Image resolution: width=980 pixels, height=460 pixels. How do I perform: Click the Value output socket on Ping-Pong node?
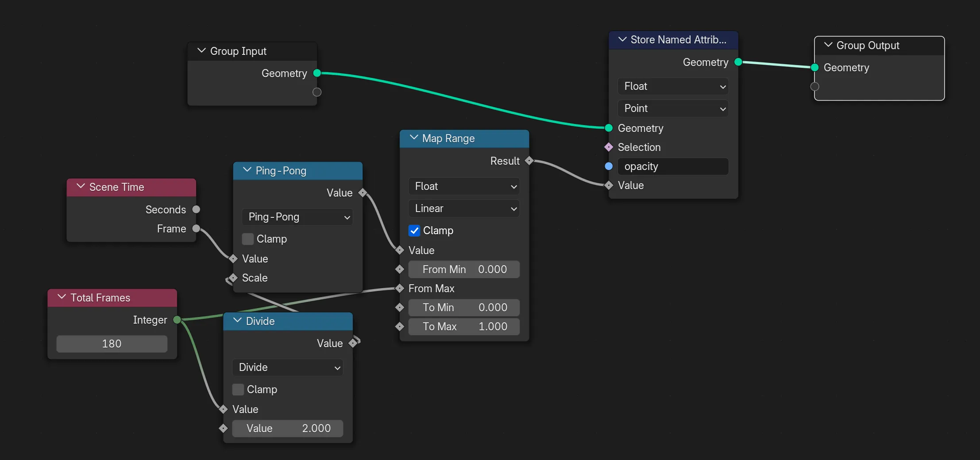click(x=363, y=193)
